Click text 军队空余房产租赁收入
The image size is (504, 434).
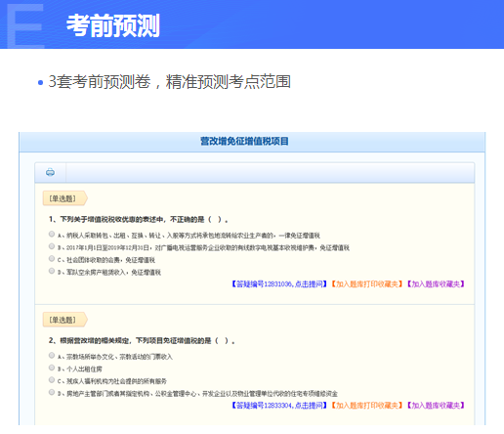(x=96, y=273)
